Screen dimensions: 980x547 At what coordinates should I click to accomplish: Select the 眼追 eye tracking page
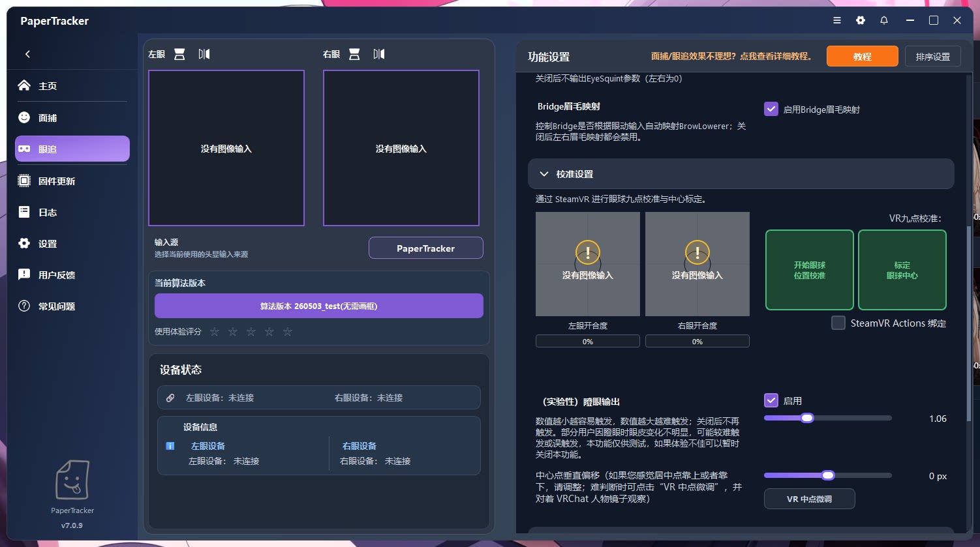72,149
